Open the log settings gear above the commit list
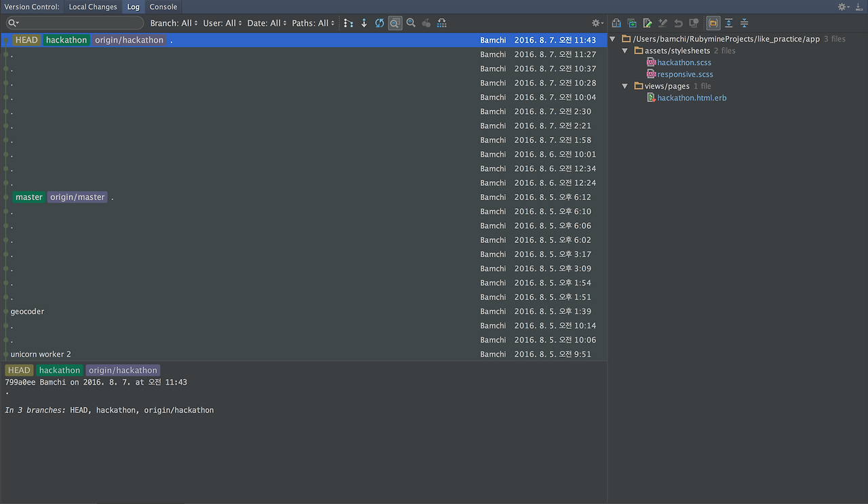868x504 pixels. point(597,23)
